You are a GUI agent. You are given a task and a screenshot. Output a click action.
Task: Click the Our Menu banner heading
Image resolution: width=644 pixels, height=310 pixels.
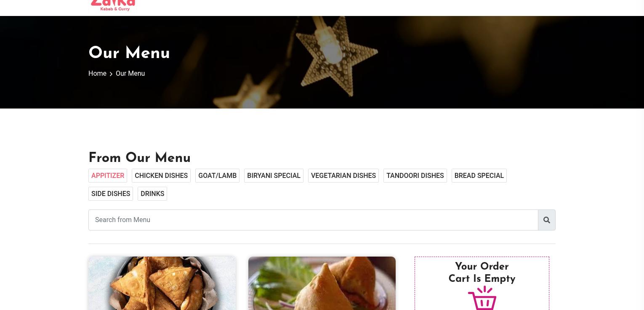coord(129,53)
